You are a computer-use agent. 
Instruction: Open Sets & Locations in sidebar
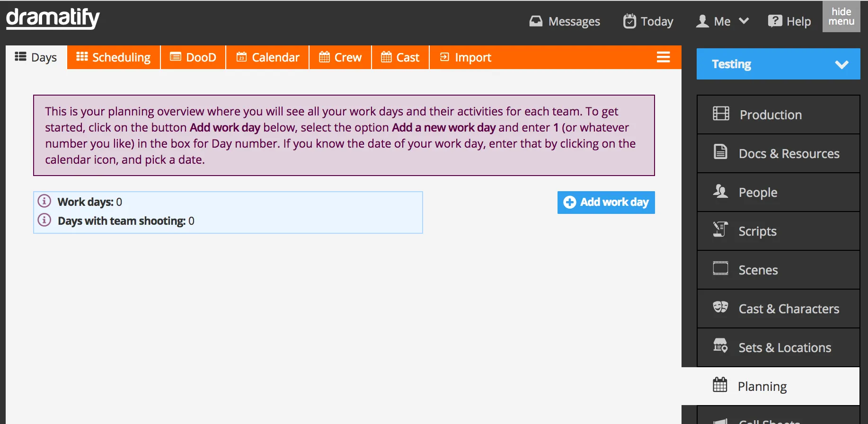pos(779,347)
